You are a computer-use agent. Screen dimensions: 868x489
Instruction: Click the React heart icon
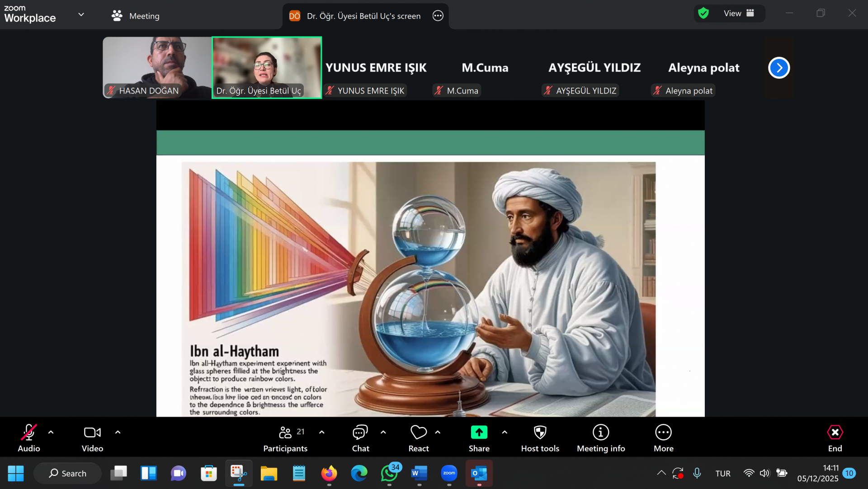[418, 433]
